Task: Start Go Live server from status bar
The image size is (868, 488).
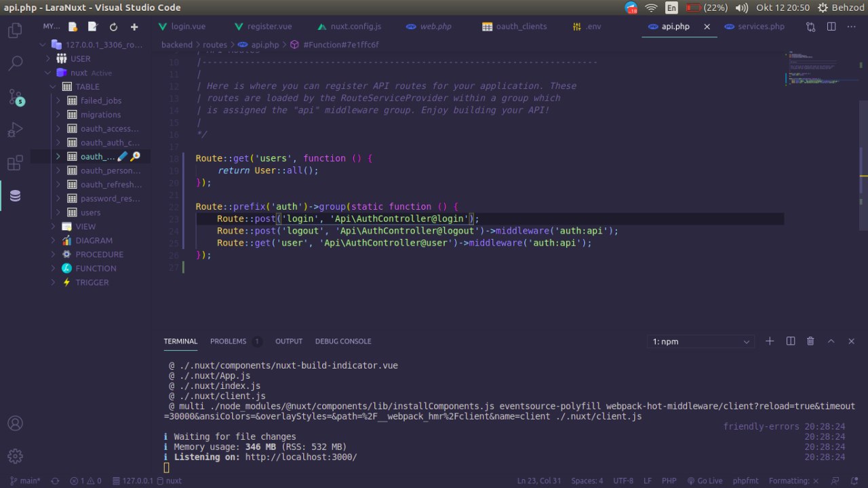Action: point(705,481)
